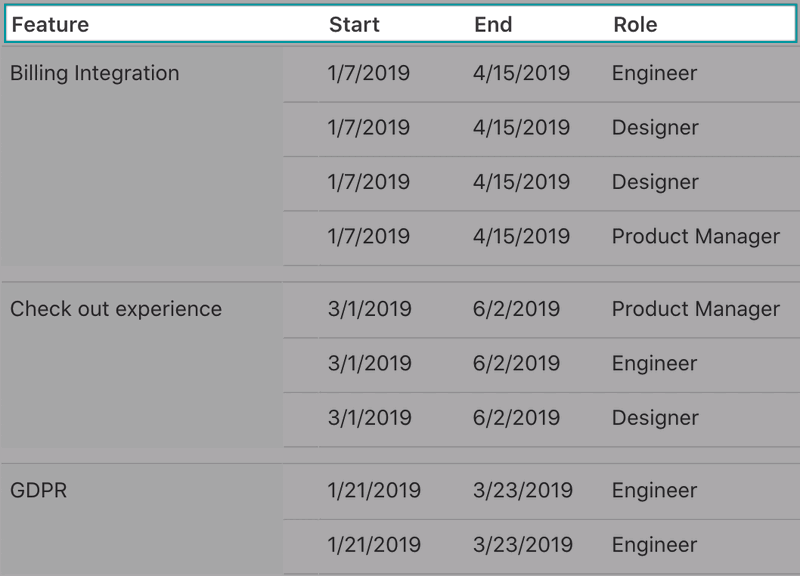
Task: Select the Product Manager role for Check out experience
Action: coord(695,309)
